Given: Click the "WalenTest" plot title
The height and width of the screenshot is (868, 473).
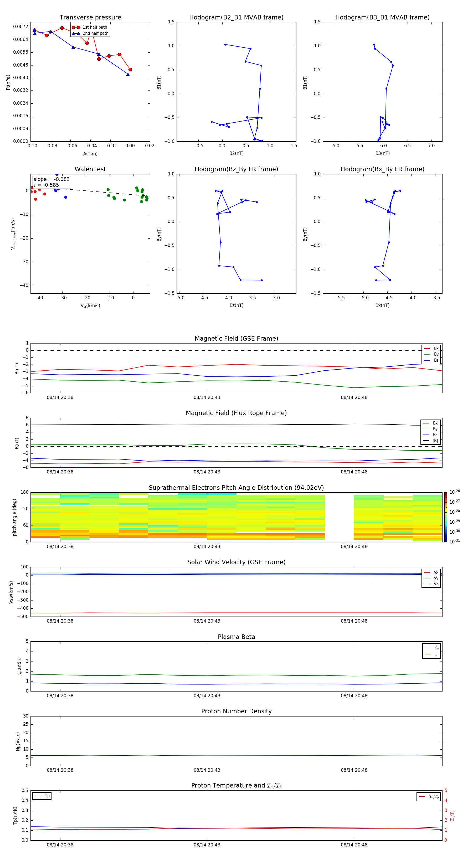Looking at the screenshot, I should click(90, 169).
